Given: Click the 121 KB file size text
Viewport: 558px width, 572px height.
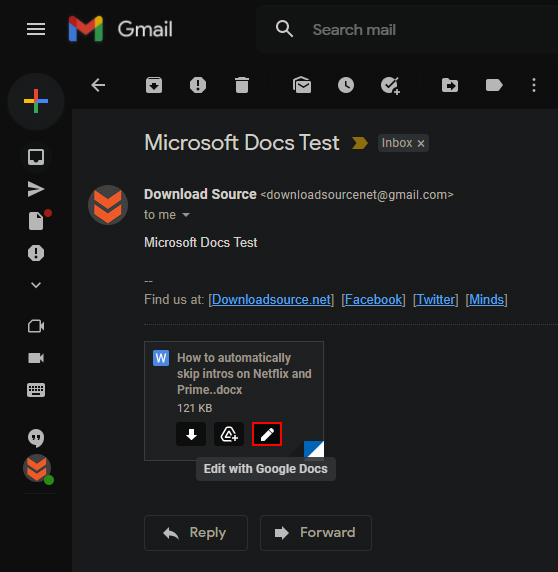Looking at the screenshot, I should (x=194, y=408).
